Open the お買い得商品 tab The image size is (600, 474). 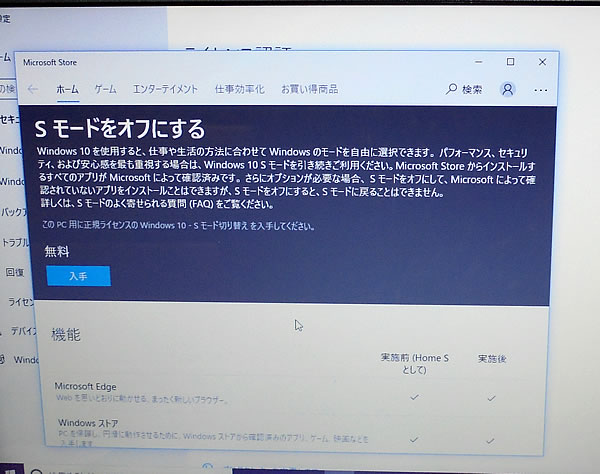click(308, 89)
